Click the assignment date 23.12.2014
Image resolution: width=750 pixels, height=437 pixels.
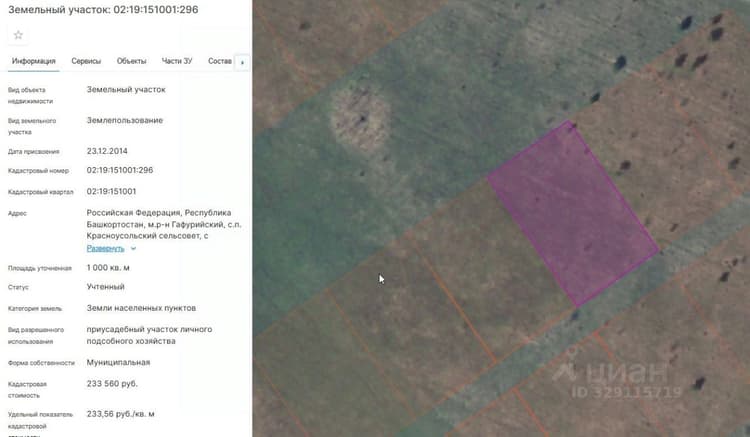click(107, 151)
